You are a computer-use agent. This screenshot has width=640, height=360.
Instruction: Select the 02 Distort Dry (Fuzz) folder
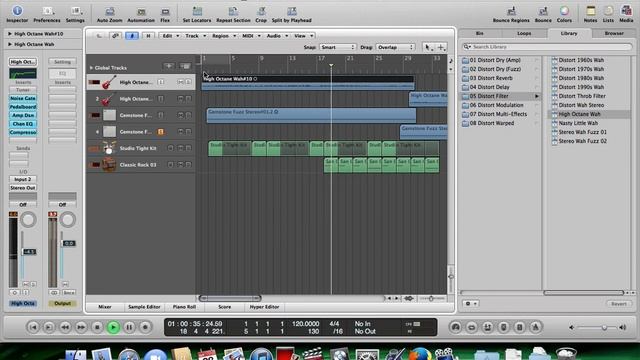500,69
